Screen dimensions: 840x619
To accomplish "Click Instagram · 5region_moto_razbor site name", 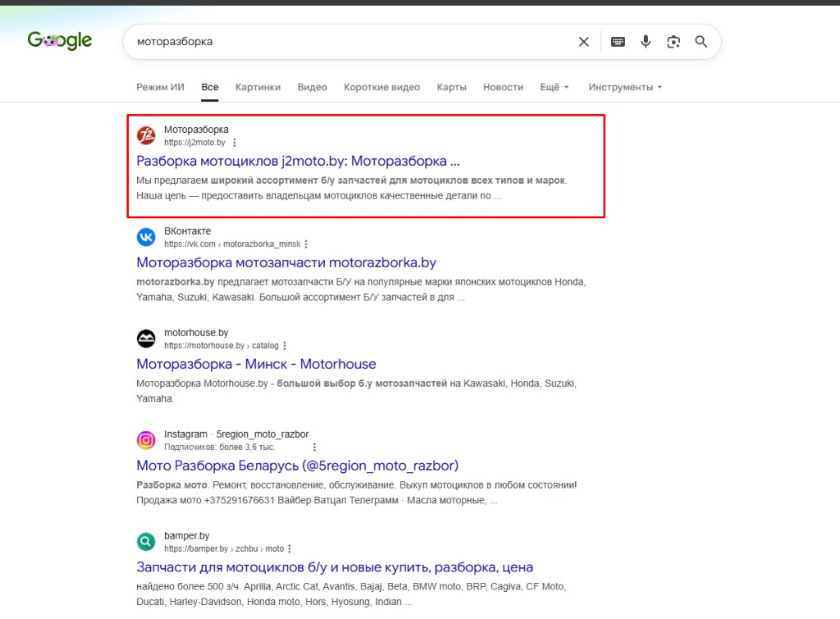I will (236, 435).
